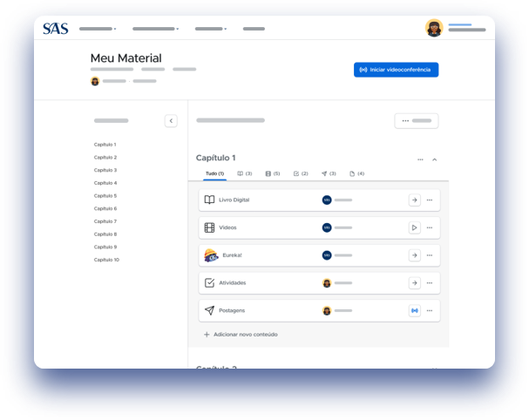Open the first header navigation dropdown
The width and height of the screenshot is (529, 420).
point(98,29)
